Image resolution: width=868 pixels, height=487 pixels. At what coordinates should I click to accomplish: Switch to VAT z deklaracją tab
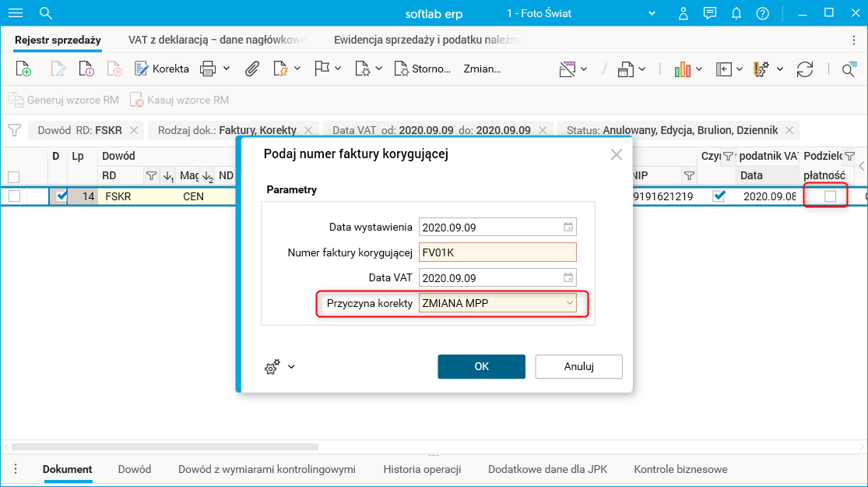216,40
